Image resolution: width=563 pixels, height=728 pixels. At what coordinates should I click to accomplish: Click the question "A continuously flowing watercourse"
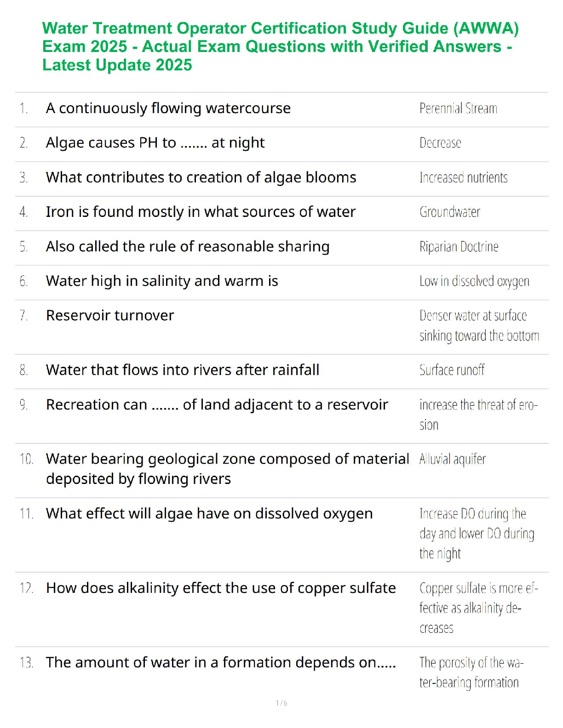168,108
